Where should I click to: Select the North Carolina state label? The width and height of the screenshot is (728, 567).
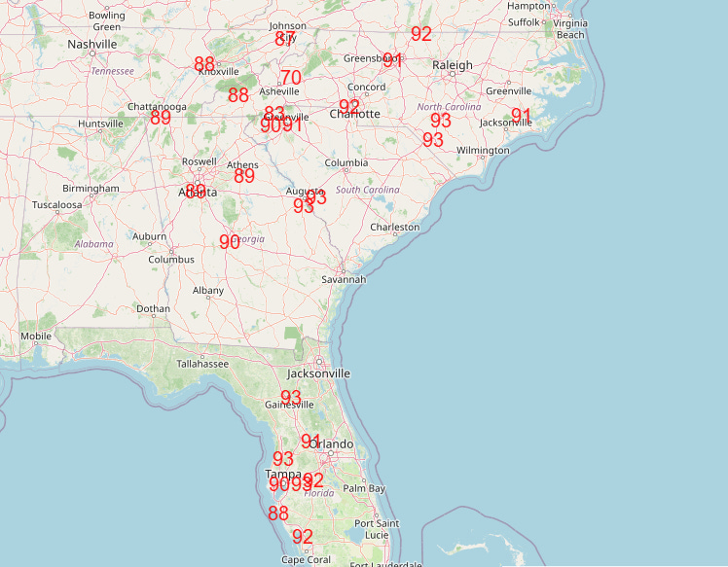[x=449, y=107]
